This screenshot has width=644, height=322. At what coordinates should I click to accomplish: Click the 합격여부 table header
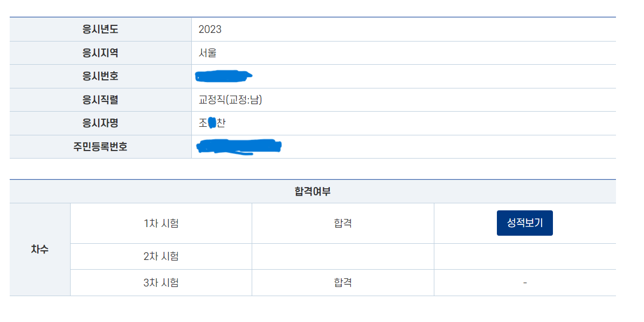(x=313, y=191)
